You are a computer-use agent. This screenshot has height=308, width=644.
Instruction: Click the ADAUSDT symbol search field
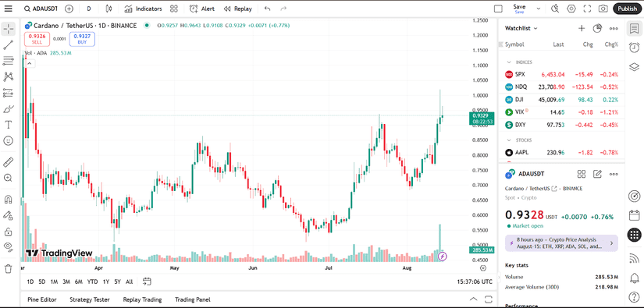[x=41, y=9]
